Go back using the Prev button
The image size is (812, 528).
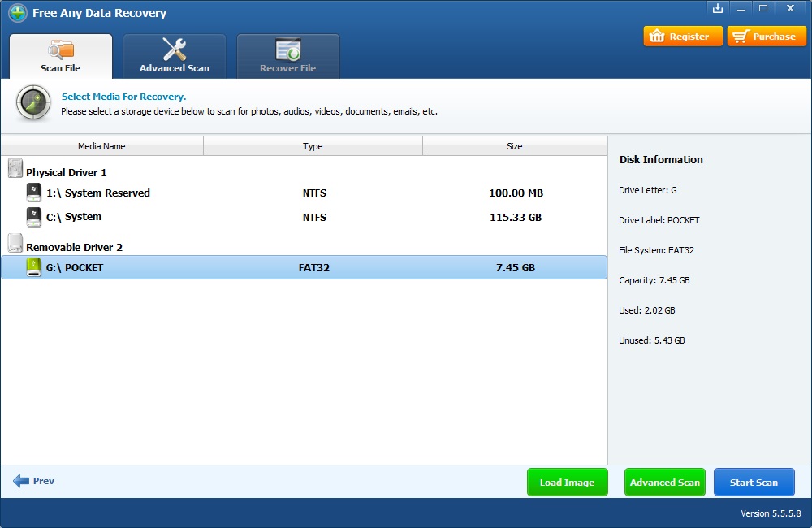point(33,481)
